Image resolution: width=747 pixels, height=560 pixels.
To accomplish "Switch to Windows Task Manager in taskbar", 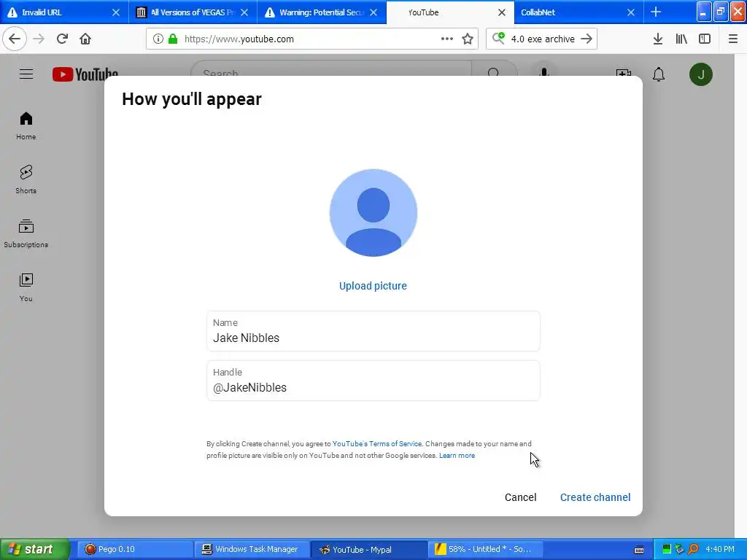I will [x=252, y=549].
